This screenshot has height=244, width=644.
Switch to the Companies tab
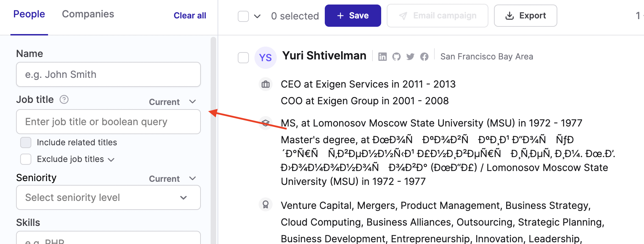[88, 14]
